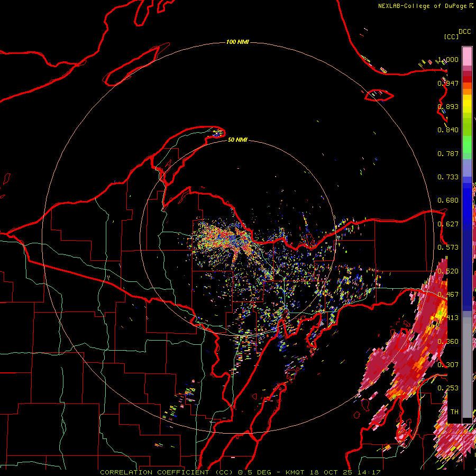Click the pink top segment of color bar
The height and width of the screenshot is (476, 476).
click(467, 56)
